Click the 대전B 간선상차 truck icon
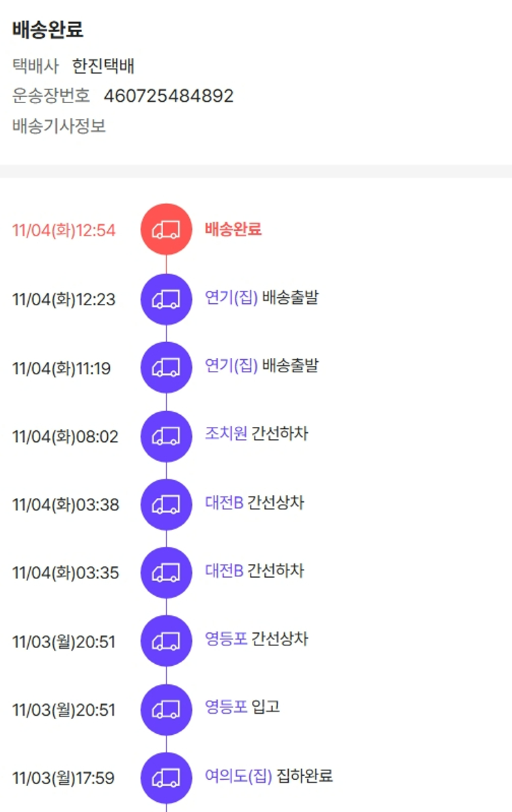Viewport: 512px width, 812px height. 166,504
